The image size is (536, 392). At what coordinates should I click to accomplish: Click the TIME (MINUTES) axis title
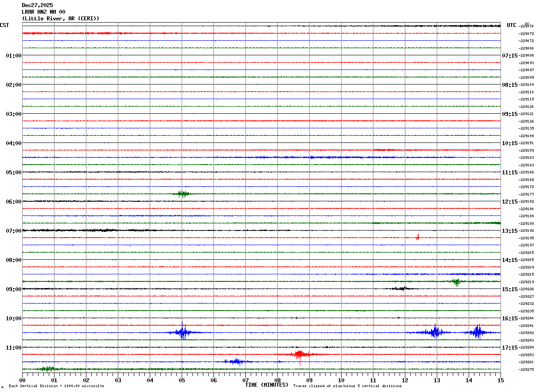(267, 385)
